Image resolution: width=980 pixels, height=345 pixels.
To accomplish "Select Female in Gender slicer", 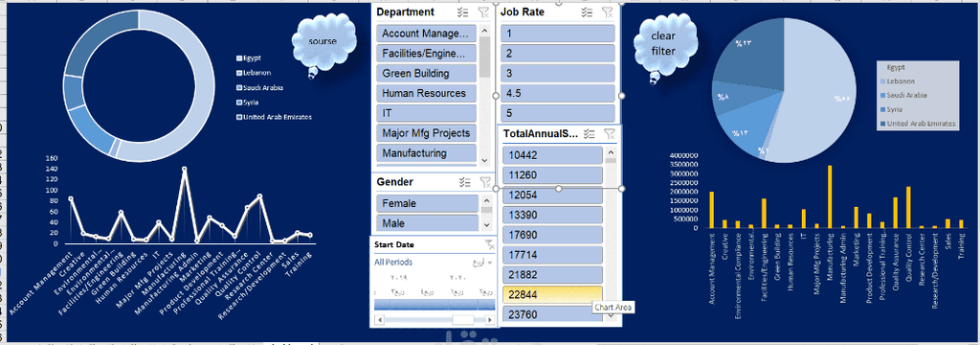I will [426, 203].
